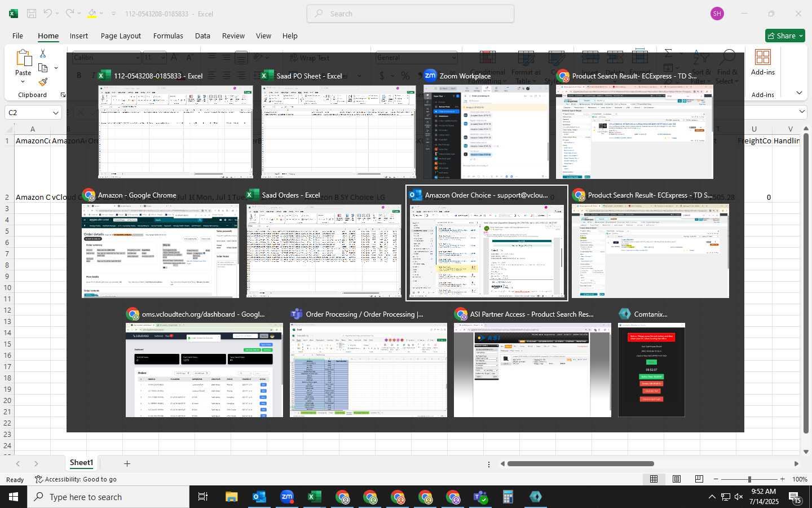Viewport: 812px width, 508px height.
Task: Open the Comtanix app from the taskbar
Action: tap(535, 497)
